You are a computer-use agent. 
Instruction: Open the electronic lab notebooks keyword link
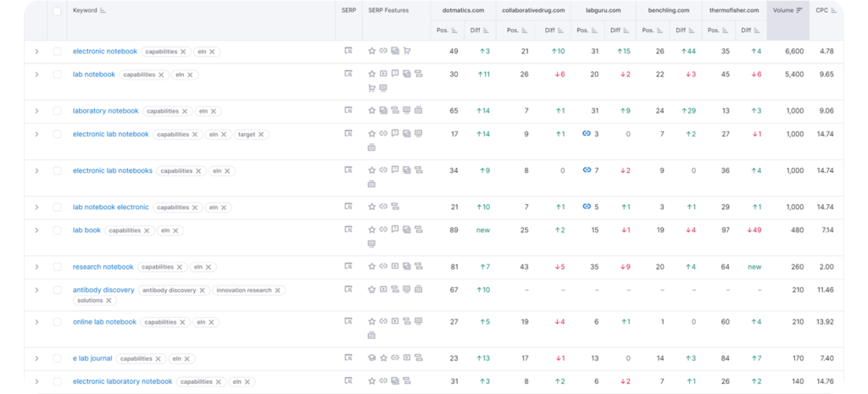pos(113,170)
